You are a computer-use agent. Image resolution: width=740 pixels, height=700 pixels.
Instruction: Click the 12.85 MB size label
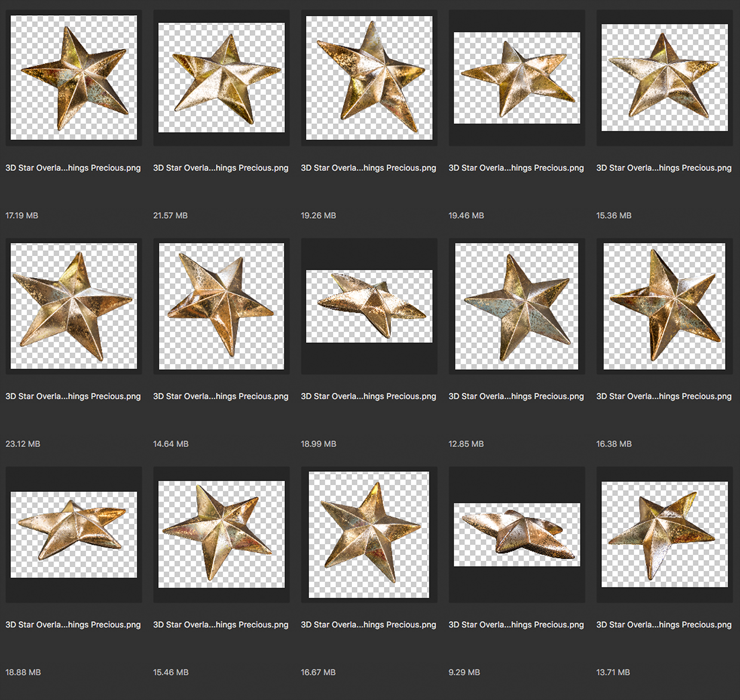click(x=466, y=443)
